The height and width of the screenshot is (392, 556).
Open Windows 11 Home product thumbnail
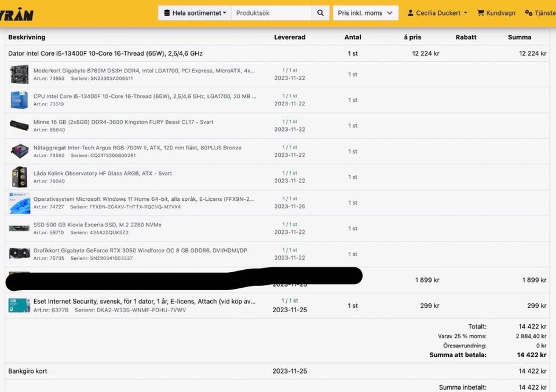[x=19, y=203]
